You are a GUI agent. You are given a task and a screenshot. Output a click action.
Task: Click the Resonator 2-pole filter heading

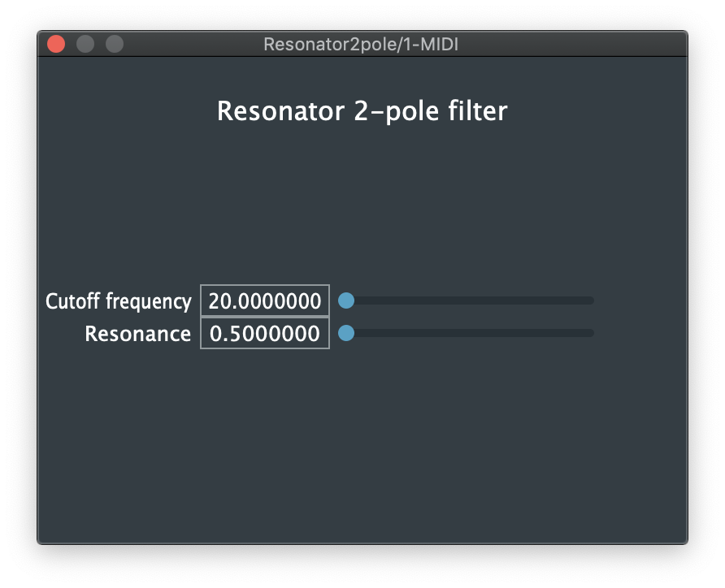[362, 110]
